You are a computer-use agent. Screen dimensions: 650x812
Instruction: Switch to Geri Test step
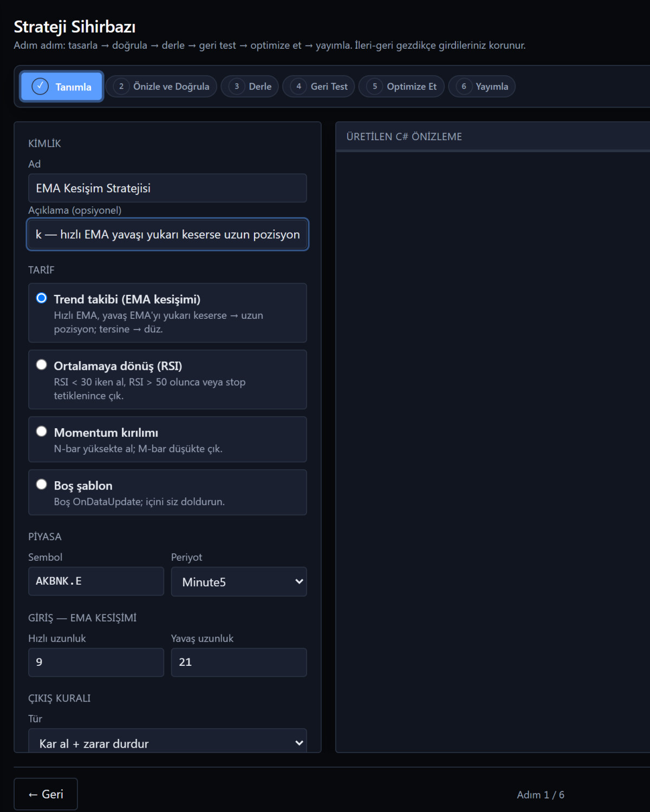pos(318,87)
